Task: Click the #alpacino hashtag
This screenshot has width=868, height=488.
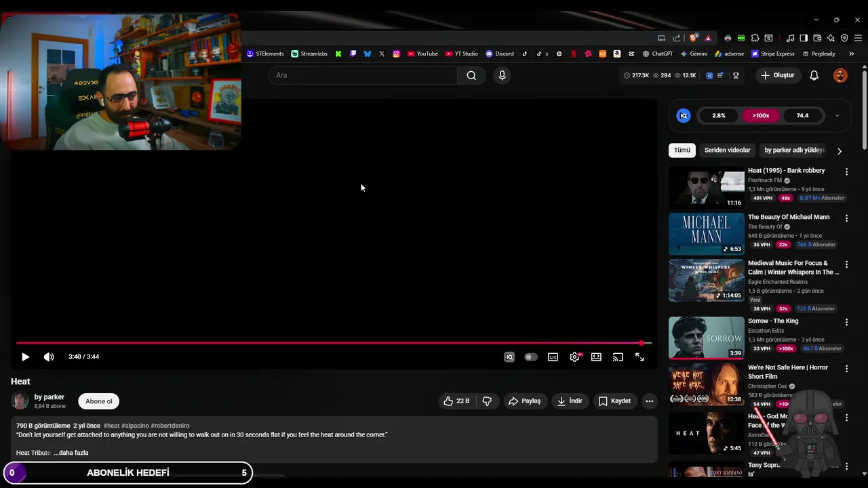Action: 136,426
